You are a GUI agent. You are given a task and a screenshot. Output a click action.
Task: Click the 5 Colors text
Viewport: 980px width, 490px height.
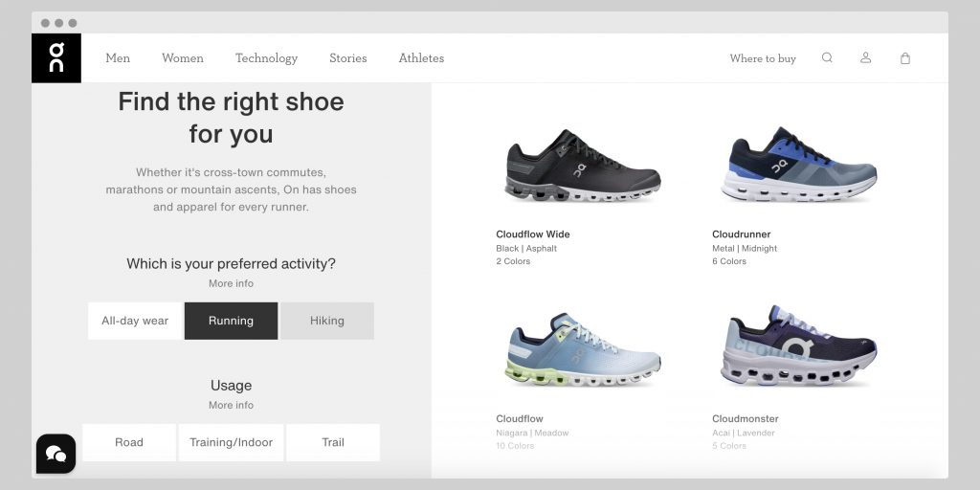(729, 446)
